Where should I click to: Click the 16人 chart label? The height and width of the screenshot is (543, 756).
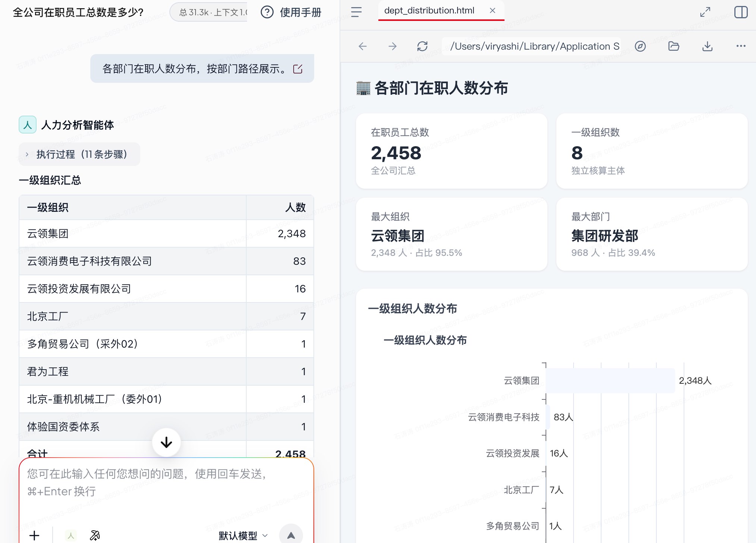559,453
